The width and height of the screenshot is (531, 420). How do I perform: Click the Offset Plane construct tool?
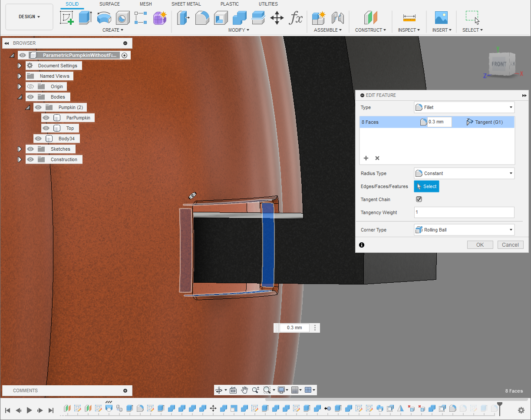coord(370,18)
